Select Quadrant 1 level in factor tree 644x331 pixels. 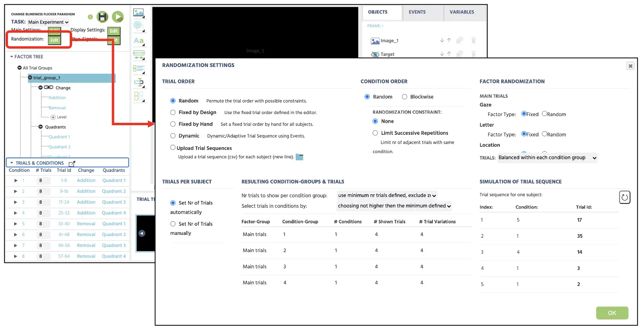[59, 137]
